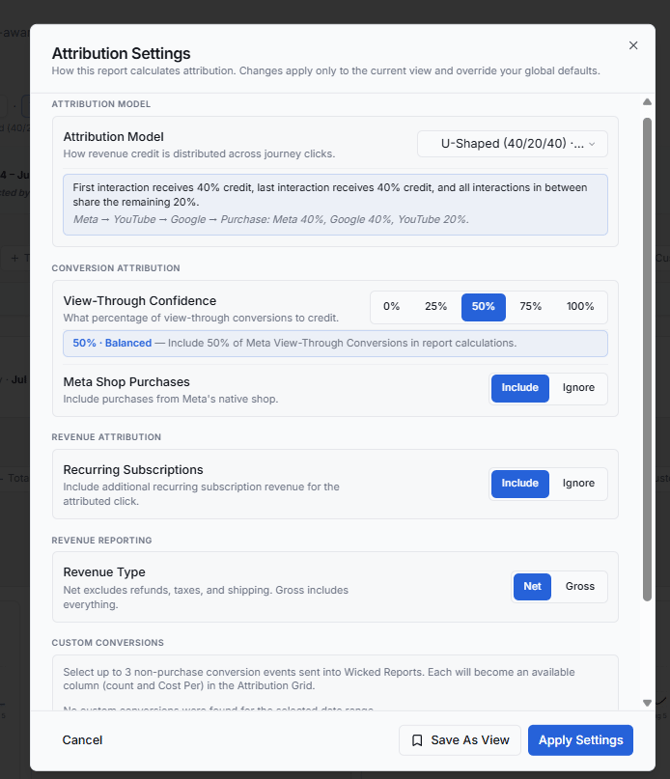Select the 50% confidence option
The width and height of the screenshot is (670, 779).
[x=483, y=307]
